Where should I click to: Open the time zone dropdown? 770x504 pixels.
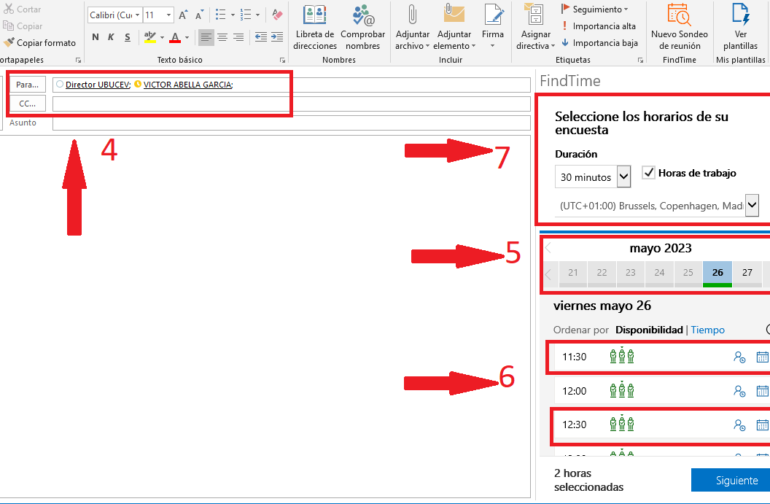coord(752,205)
